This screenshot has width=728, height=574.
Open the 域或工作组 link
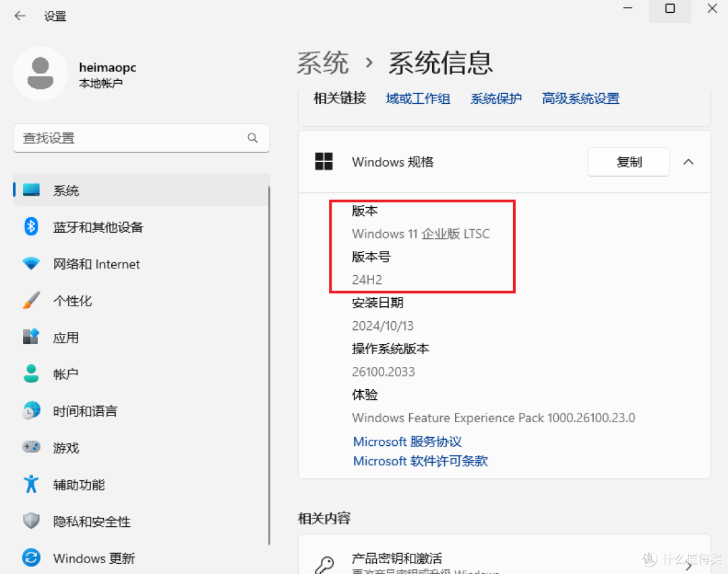(x=418, y=98)
